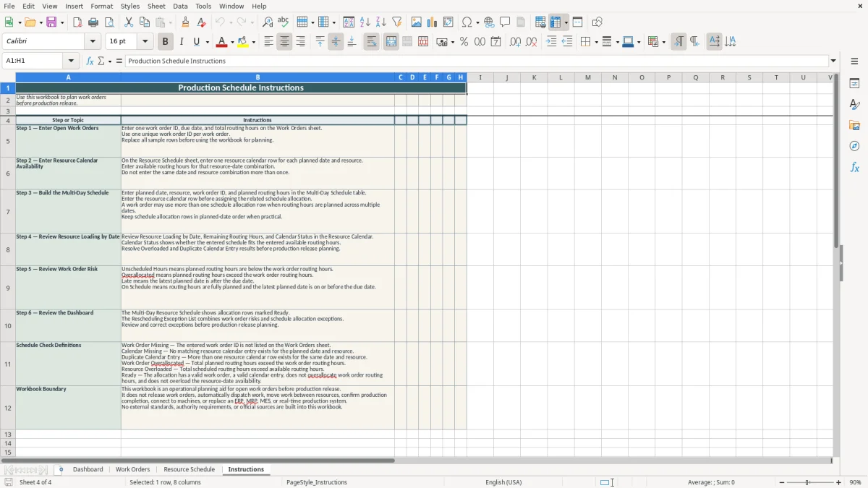This screenshot has height=488, width=868.
Task: Define print area icon
Action: click(540, 22)
